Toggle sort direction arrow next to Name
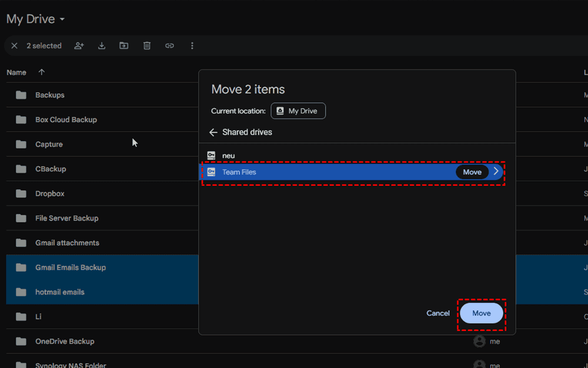This screenshot has width=588, height=368. tap(42, 72)
